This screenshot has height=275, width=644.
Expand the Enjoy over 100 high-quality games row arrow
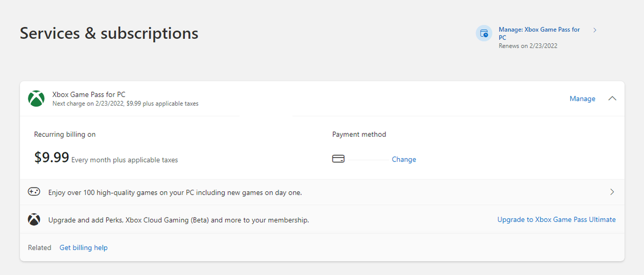point(612,192)
